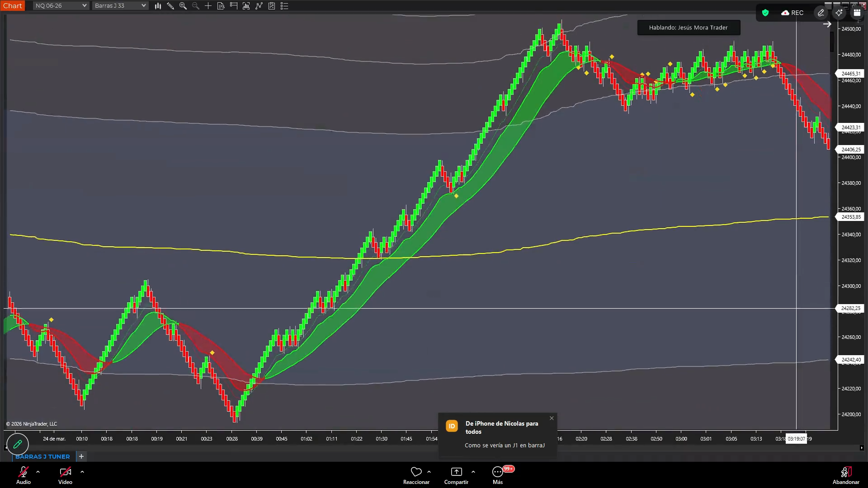Click the green security shield icon
Screen dimensions: 868x488
(765, 13)
